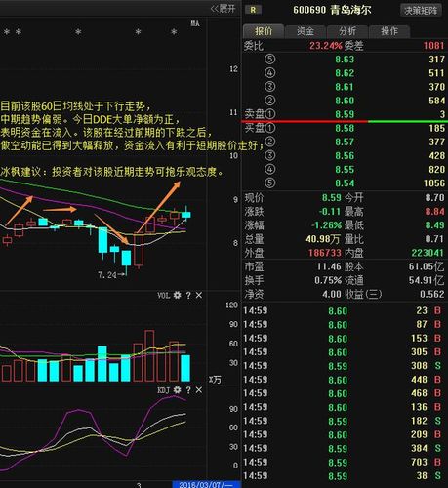Click the 现价 value 8.59
Image resolution: width=448 pixels, height=488 pixels.
click(x=332, y=198)
